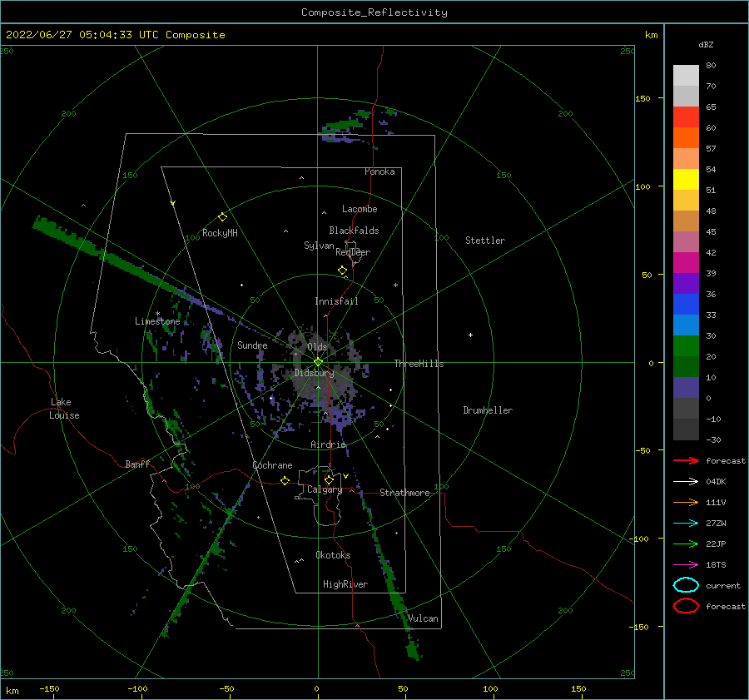This screenshot has width=749, height=700.
Task: Click the green echo patch north of Ponoka
Action: [x=345, y=125]
